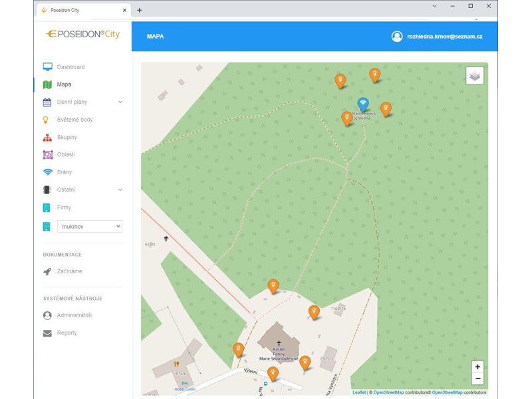Switch to the Poseidon City browser tab
The height and width of the screenshot is (399, 532).
point(80,10)
